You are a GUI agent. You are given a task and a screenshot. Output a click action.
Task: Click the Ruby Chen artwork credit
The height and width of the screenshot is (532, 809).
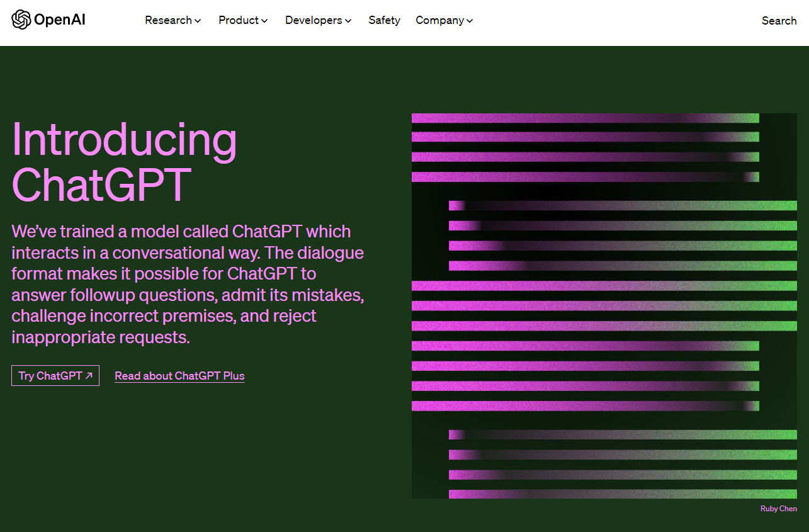(779, 509)
